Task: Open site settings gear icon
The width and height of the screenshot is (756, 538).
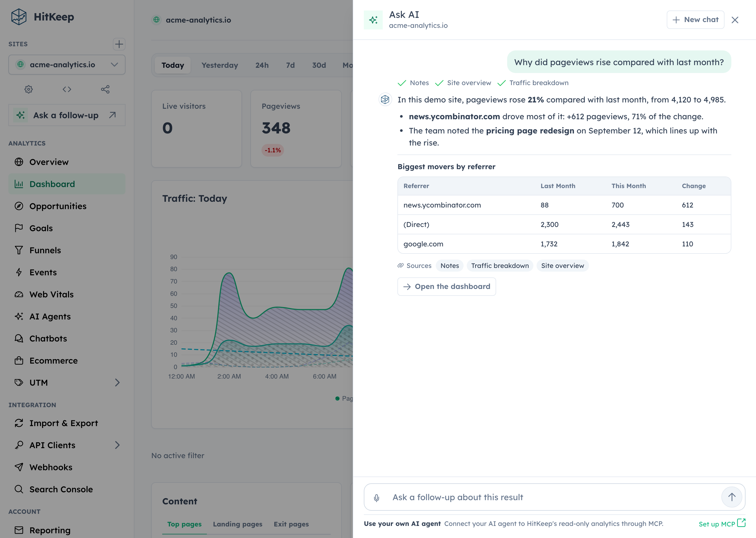Action: (28, 89)
